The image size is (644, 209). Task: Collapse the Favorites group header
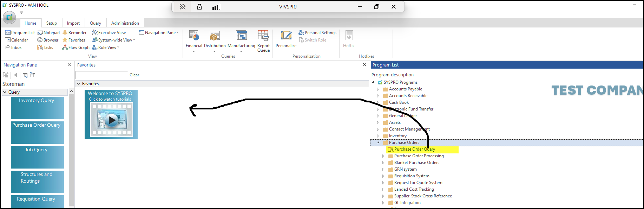79,84
